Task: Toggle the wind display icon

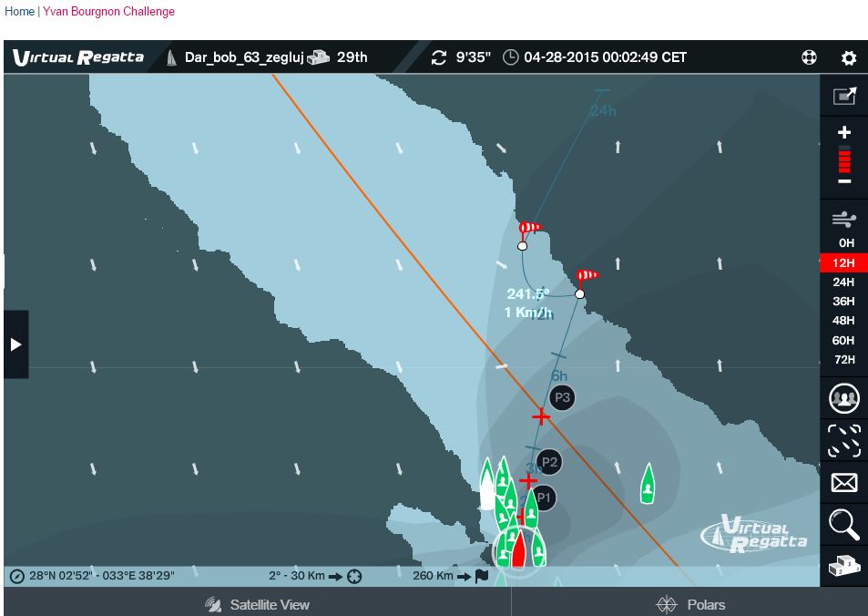Action: point(843,220)
